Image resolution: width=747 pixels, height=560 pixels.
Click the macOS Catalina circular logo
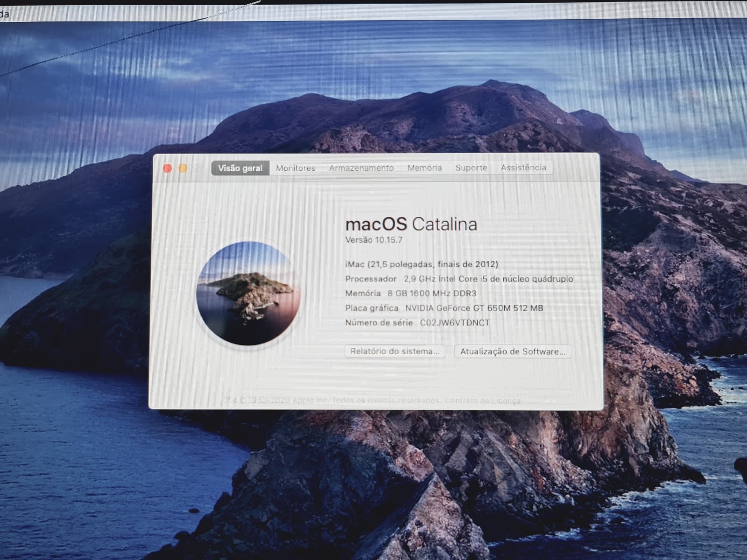tap(248, 294)
